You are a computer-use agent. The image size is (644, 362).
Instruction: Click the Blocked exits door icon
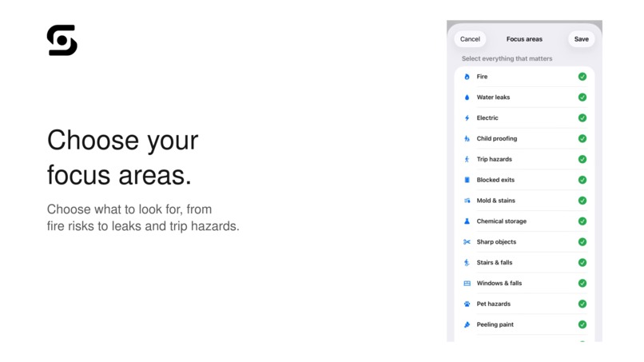[x=467, y=180]
